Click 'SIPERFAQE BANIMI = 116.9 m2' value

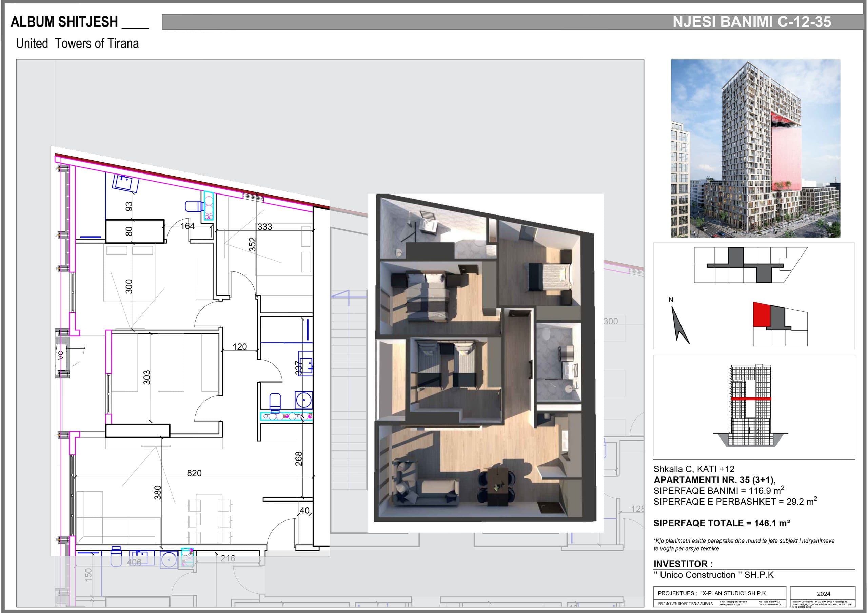(x=719, y=491)
